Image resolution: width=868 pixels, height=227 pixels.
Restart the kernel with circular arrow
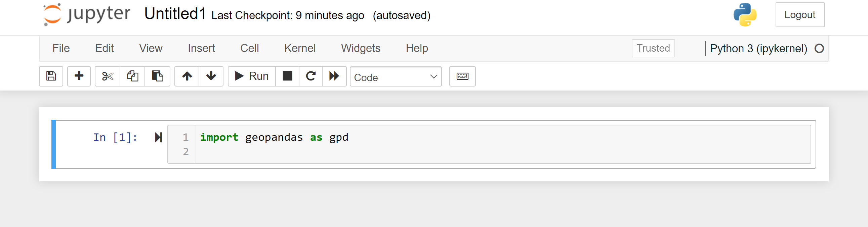click(x=311, y=76)
